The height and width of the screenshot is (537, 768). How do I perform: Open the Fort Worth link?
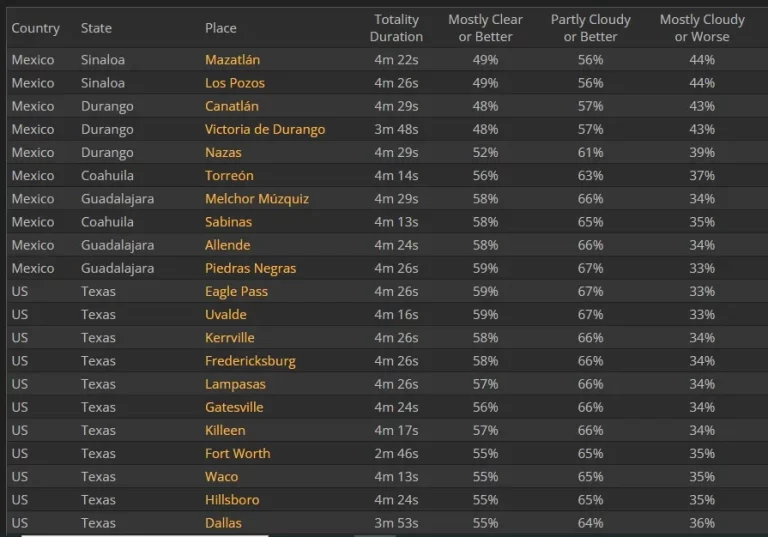pyautogui.click(x=237, y=453)
